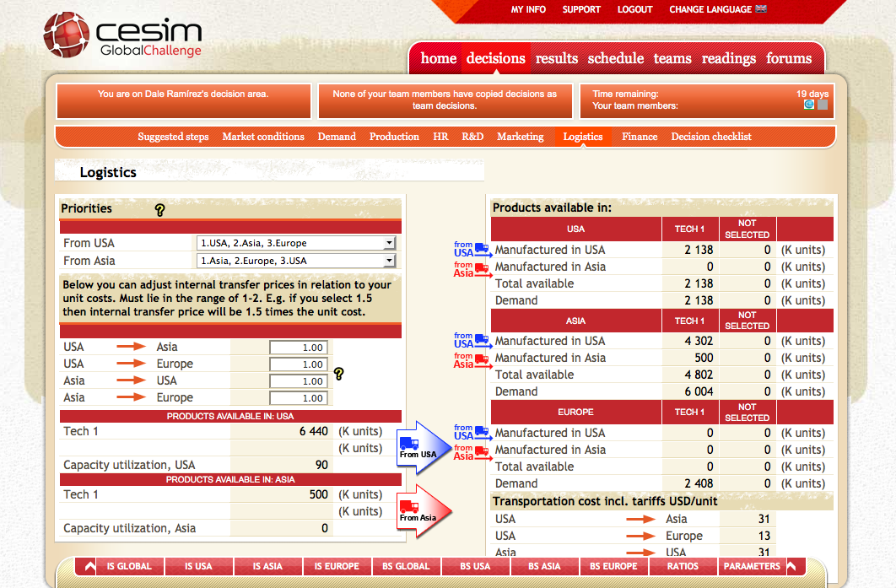Expand the right arrow after PARAMETERS

pyautogui.click(x=791, y=566)
